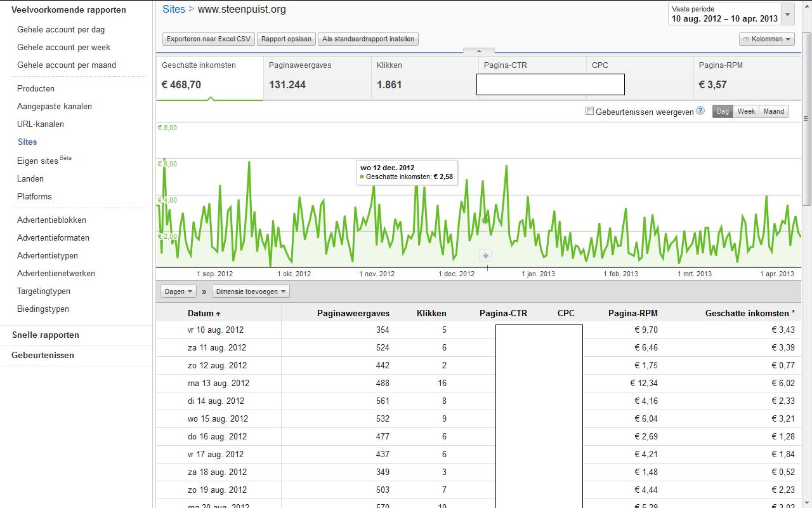Click Als standaardrapport instellen button
Screen dimensions: 812x508
click(x=368, y=39)
